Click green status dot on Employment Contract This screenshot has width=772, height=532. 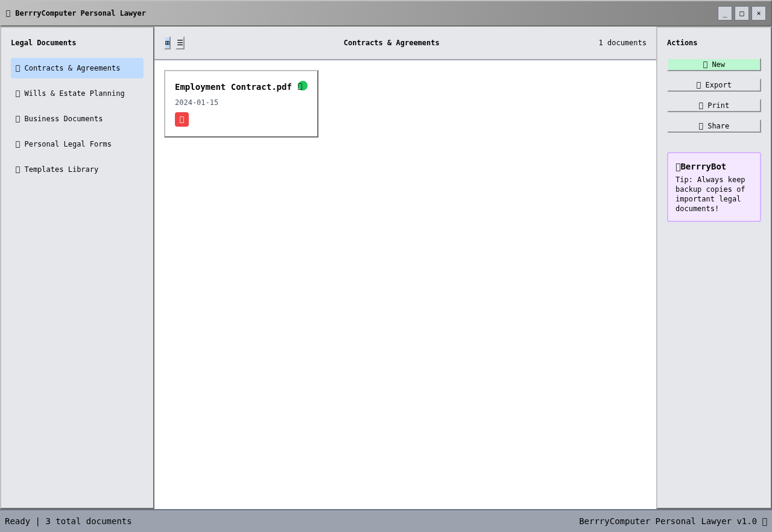tap(303, 86)
